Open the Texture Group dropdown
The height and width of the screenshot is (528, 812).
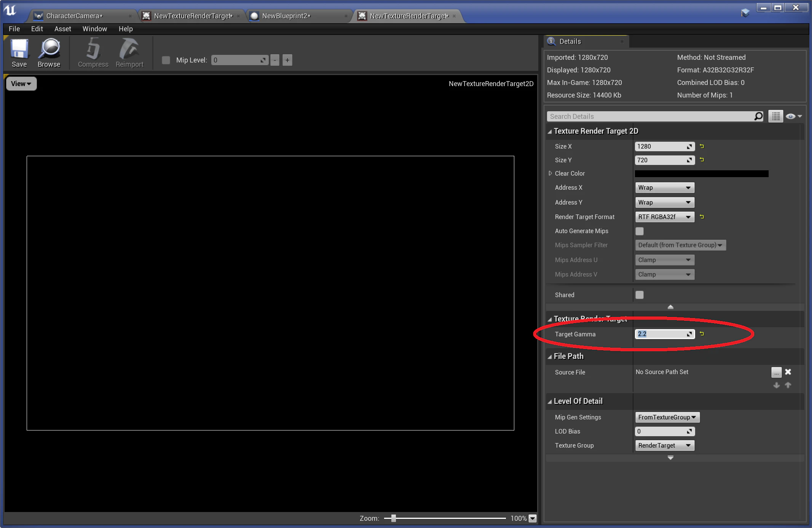point(665,445)
